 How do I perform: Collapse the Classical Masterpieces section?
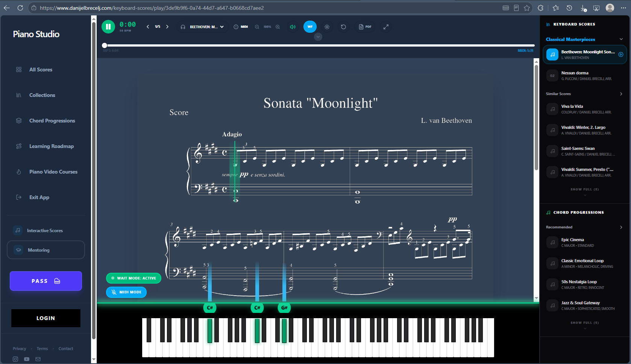point(621,39)
